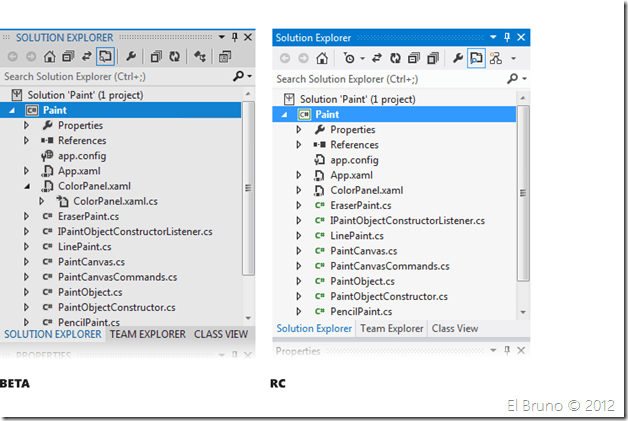Viewport: 628px width, 421px height.
Task: Click the RC Solution Explorer vertical scrollbar
Action: (523, 200)
